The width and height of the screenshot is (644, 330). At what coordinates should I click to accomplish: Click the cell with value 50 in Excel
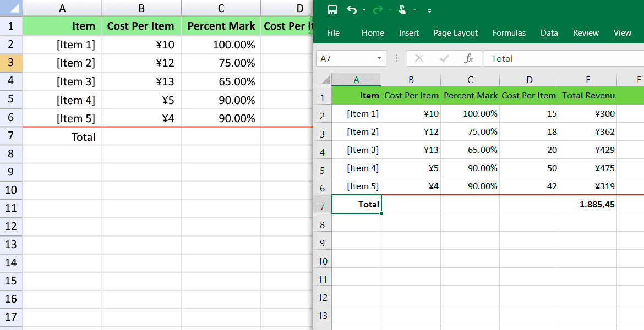point(530,168)
